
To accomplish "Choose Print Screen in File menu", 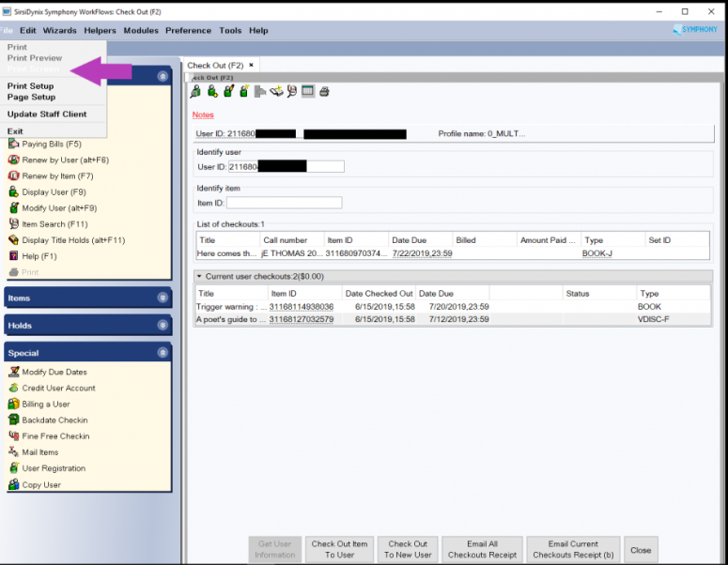I will click(33, 69).
